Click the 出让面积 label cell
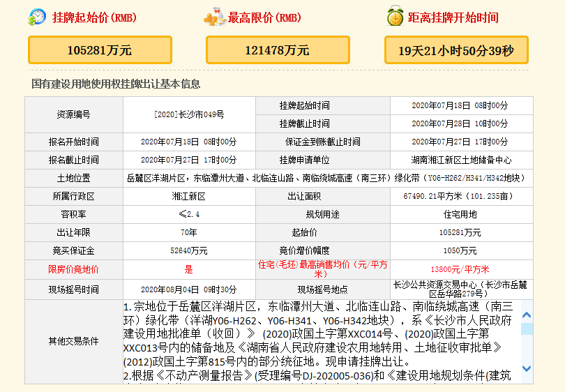The width and height of the screenshot is (565, 392). 323,197
